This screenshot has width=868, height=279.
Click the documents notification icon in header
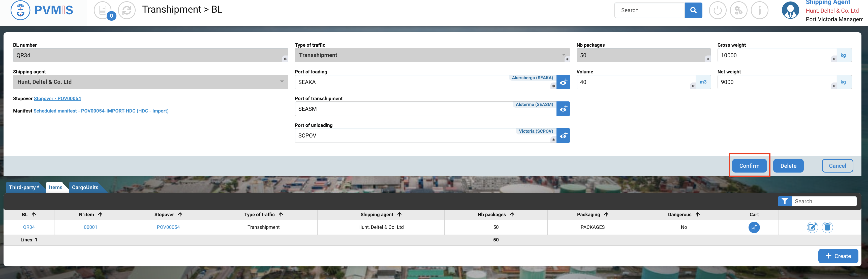[102, 10]
